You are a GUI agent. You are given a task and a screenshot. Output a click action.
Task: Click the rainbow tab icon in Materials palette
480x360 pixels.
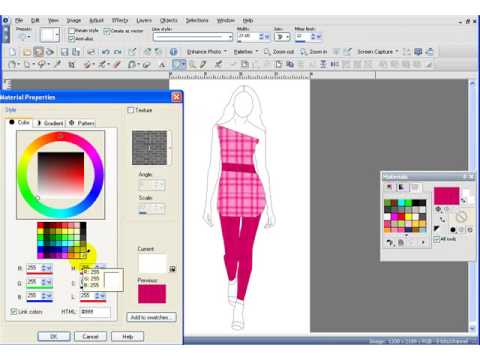pos(402,187)
